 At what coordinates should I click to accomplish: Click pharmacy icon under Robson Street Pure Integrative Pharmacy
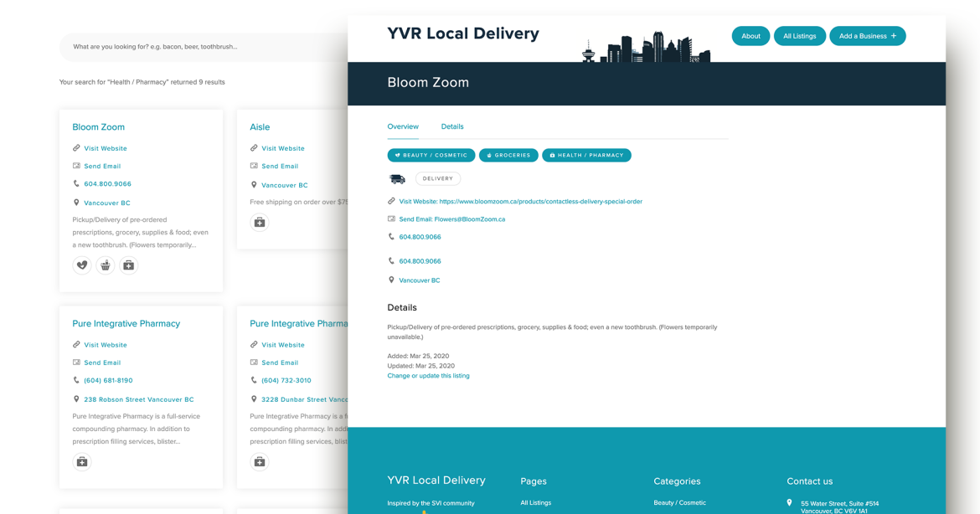click(x=82, y=462)
